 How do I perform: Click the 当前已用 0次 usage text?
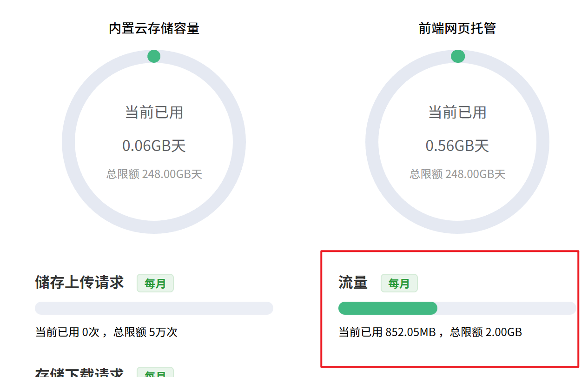(x=67, y=332)
